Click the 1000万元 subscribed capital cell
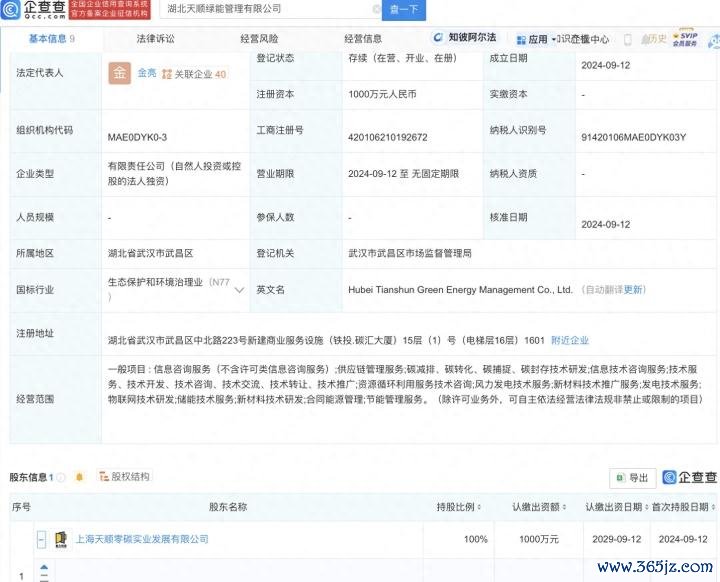The height and width of the screenshot is (582, 720). (539, 539)
